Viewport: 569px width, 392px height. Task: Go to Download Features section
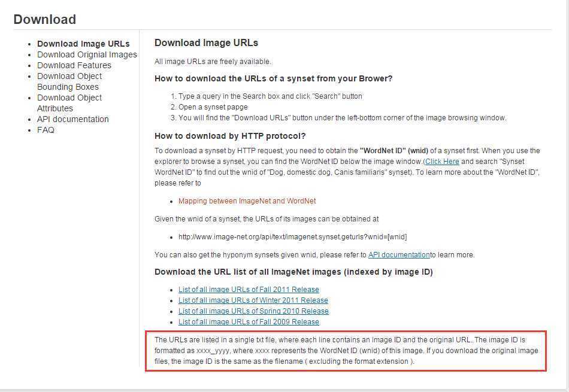(74, 65)
